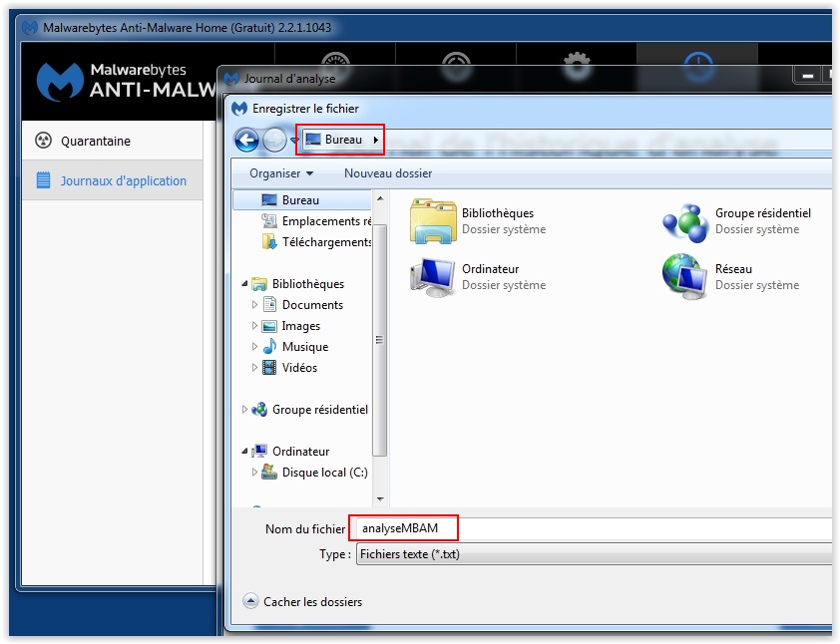Screen dimensions: 840x644
Task: Click the Enregistrer le fichier title icon
Action: click(x=238, y=109)
